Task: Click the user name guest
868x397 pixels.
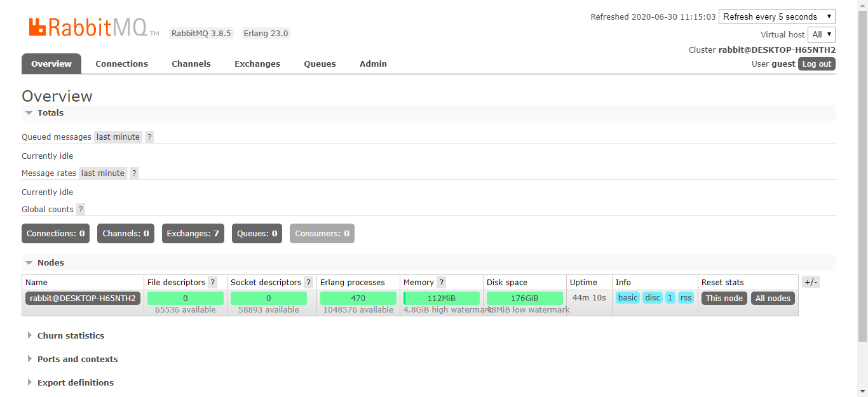Action: coord(783,64)
